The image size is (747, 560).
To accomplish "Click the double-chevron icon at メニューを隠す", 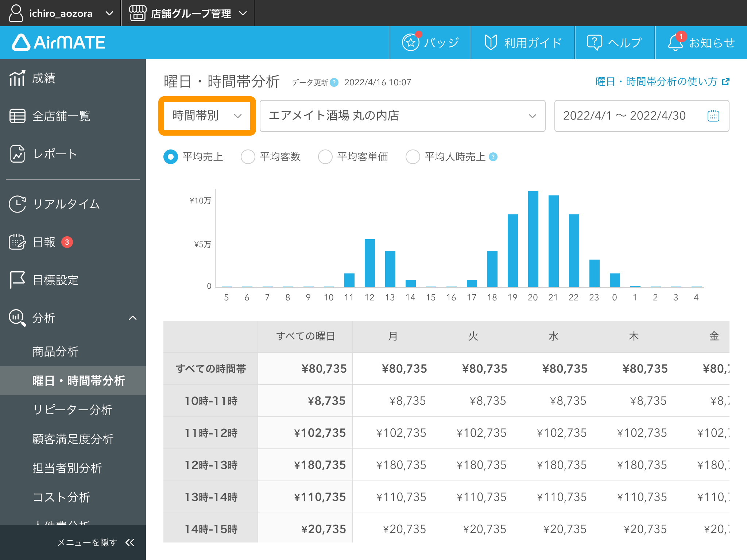I will coord(129,542).
